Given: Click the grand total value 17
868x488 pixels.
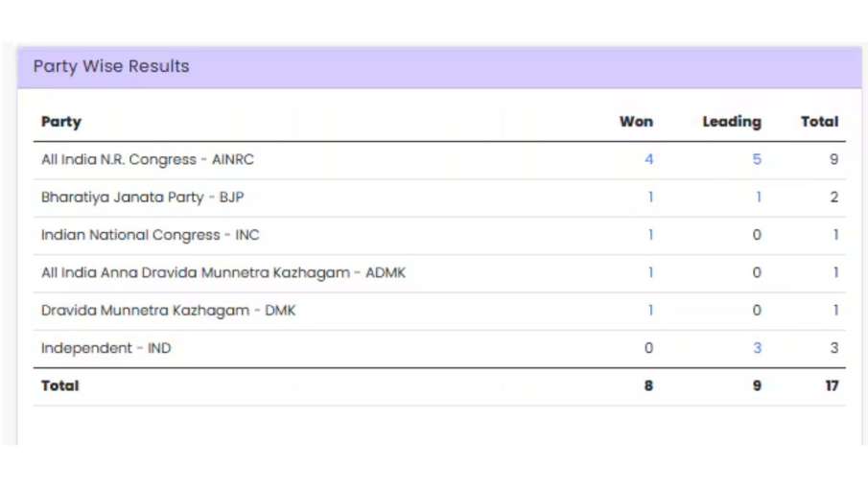Looking at the screenshot, I should pyautogui.click(x=832, y=385).
